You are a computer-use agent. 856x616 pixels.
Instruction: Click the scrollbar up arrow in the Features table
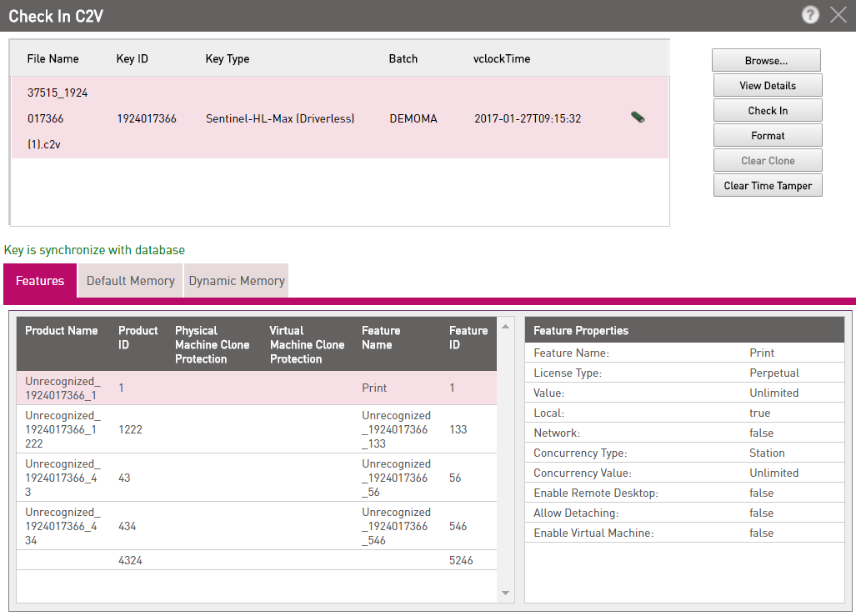click(505, 325)
